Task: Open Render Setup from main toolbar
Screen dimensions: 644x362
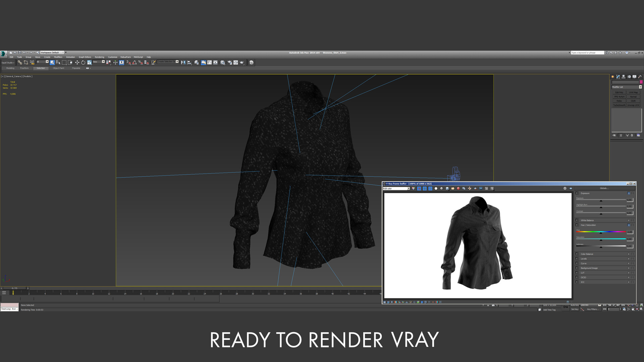Action: 230,62
